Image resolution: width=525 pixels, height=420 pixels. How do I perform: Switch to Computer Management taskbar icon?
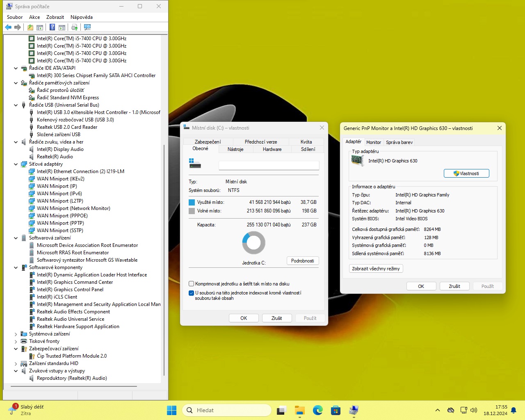pyautogui.click(x=354, y=410)
